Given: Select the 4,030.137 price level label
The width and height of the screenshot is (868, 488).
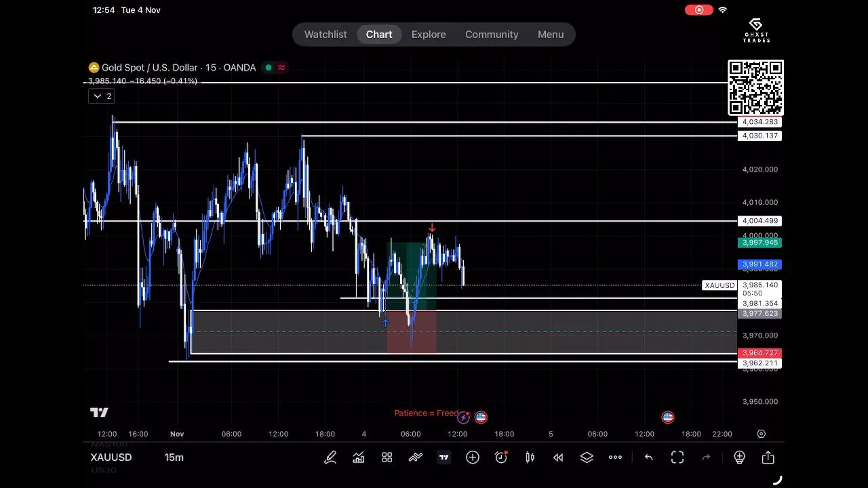Looking at the screenshot, I should point(759,136).
